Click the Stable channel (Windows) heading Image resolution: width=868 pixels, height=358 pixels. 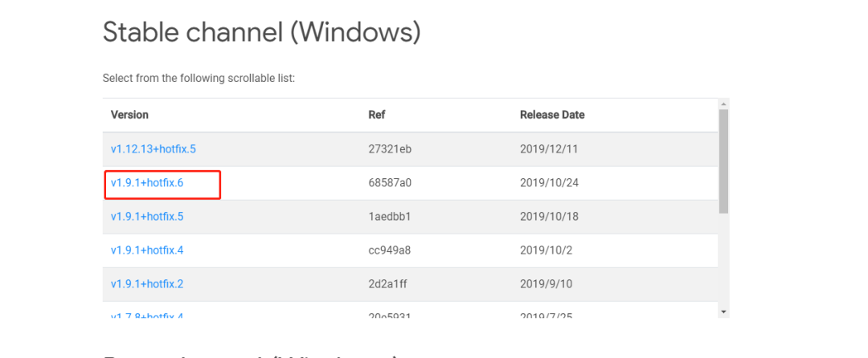coord(261,32)
